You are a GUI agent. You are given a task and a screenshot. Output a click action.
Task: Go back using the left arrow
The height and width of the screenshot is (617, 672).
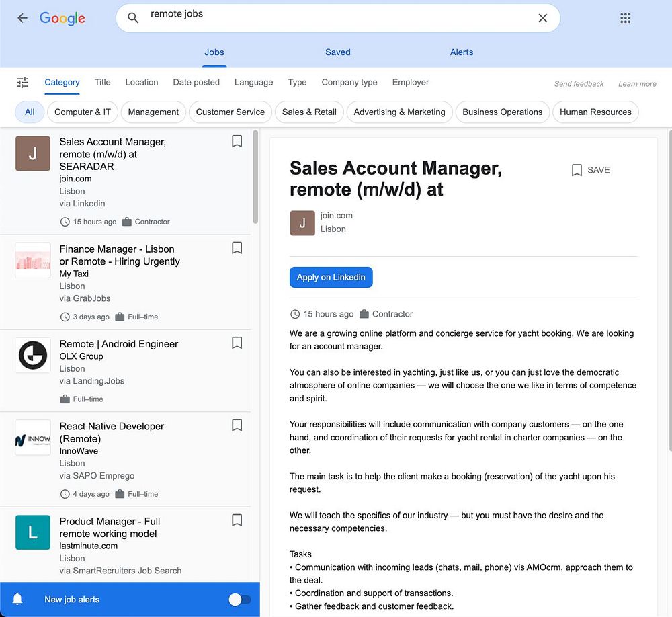[22, 18]
